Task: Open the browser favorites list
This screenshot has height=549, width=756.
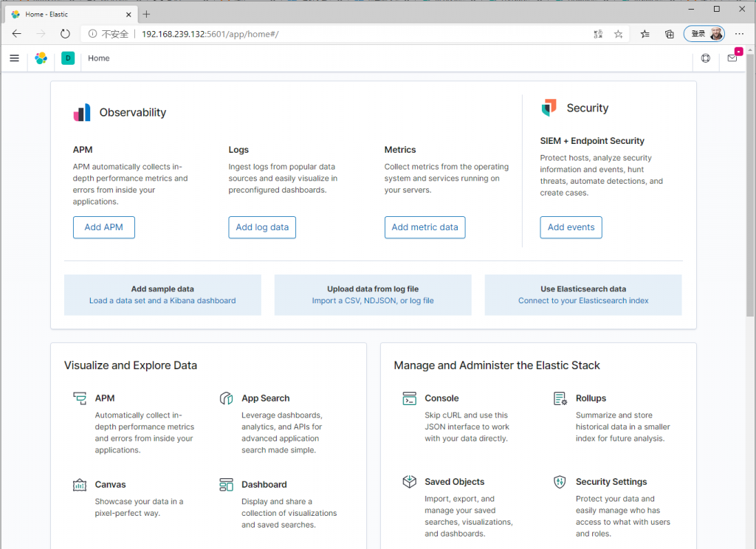Action: pyautogui.click(x=645, y=34)
